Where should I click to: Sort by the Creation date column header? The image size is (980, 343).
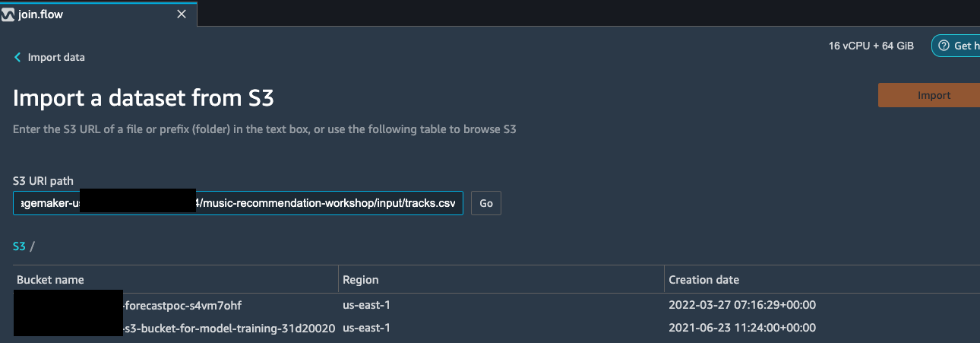[703, 280]
